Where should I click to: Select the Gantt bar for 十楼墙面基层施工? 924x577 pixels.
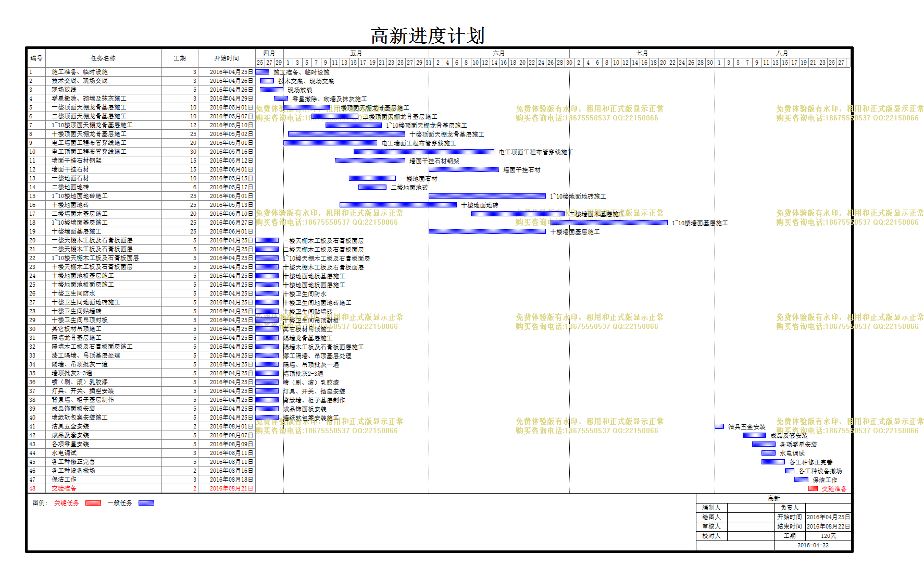[x=487, y=231]
